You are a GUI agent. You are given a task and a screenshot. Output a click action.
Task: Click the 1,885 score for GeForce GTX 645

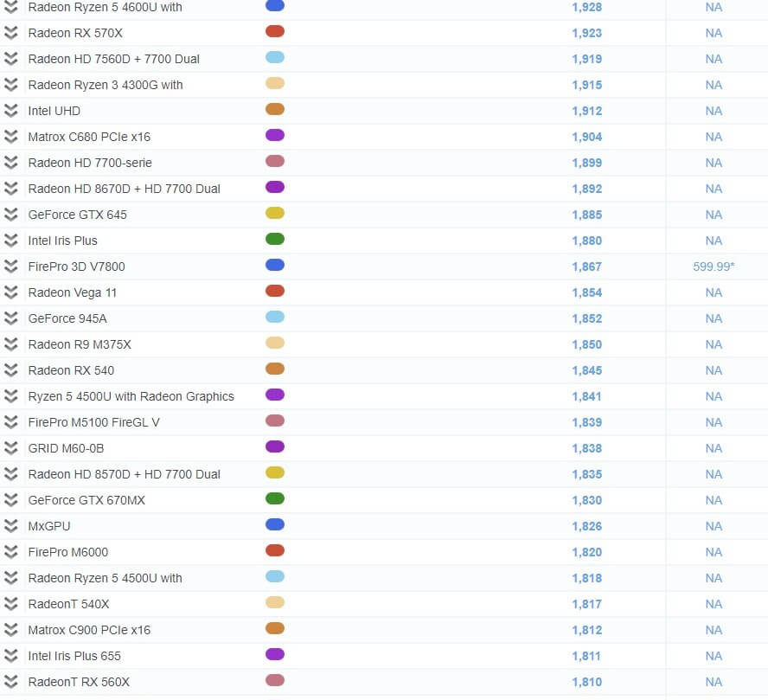tap(586, 215)
